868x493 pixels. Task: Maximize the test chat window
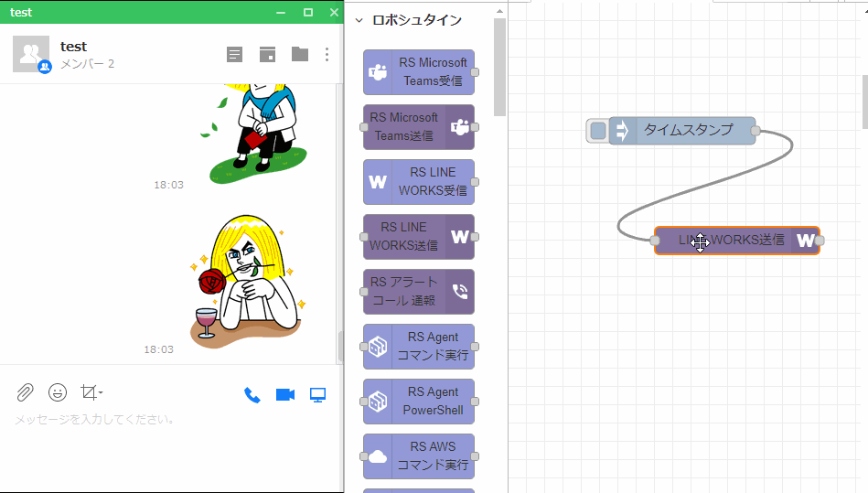click(x=308, y=12)
